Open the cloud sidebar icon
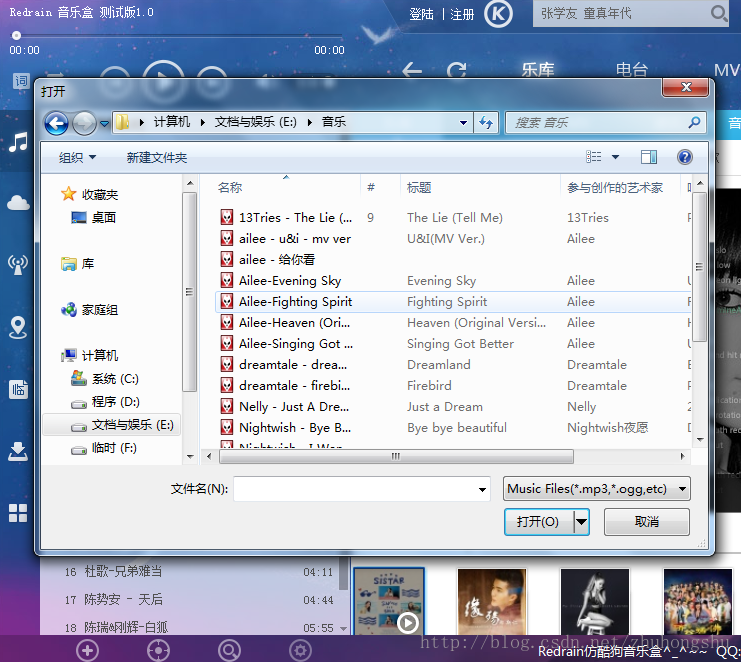This screenshot has height=662, width=741. coord(18,203)
